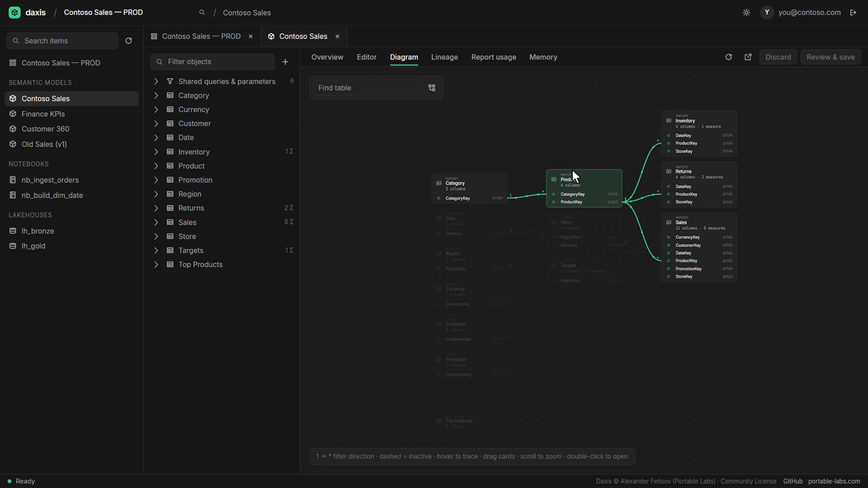The height and width of the screenshot is (488, 868).
Task: Open the nb_build_dim_date notebook
Action: click(71, 195)
